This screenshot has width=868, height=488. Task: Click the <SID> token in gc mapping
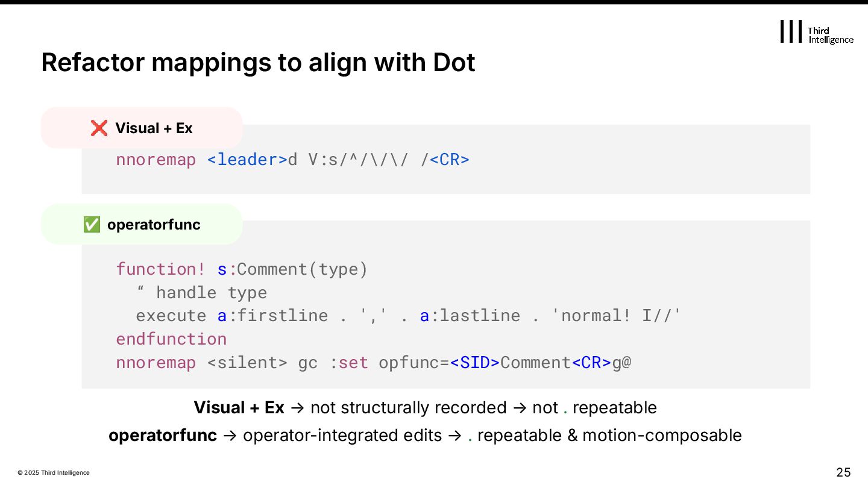point(474,363)
